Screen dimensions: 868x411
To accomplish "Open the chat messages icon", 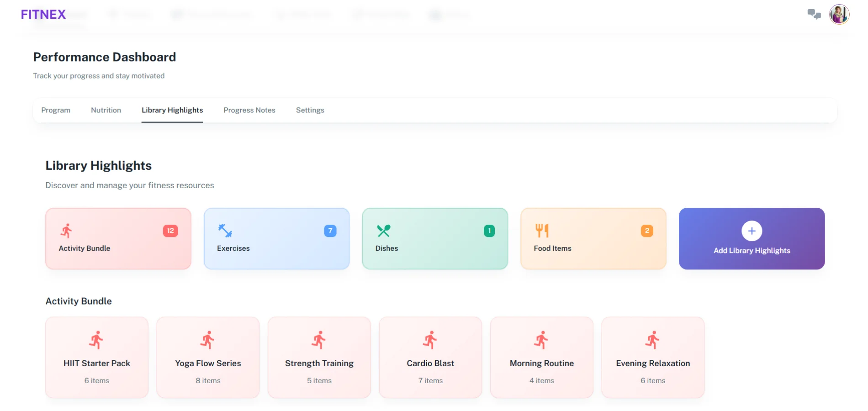I will click(814, 14).
